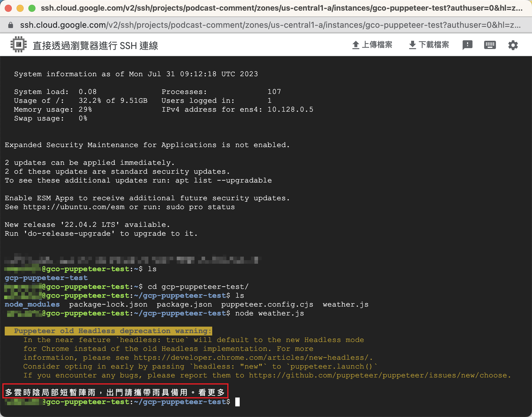Click the node_modules directory name
The image size is (532, 417).
tap(32, 304)
